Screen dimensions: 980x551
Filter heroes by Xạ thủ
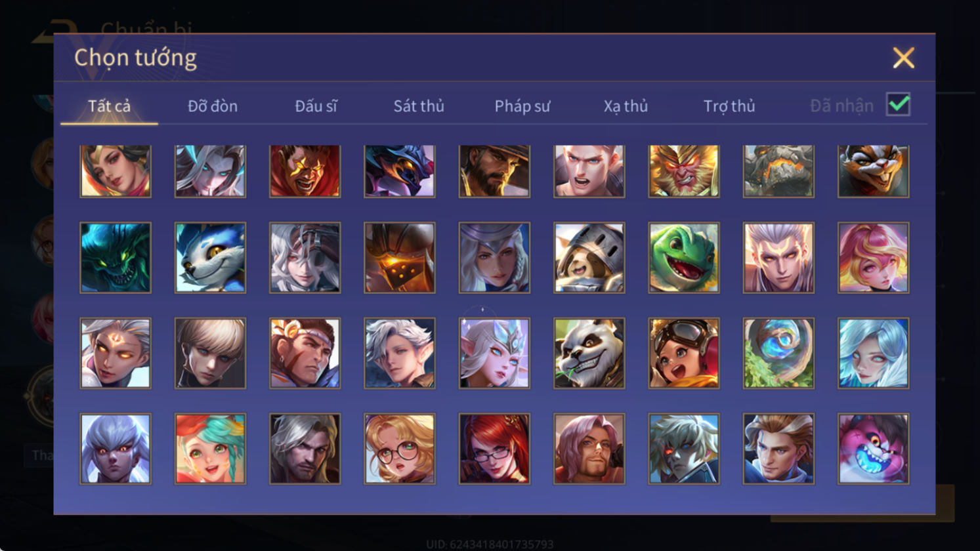(626, 106)
